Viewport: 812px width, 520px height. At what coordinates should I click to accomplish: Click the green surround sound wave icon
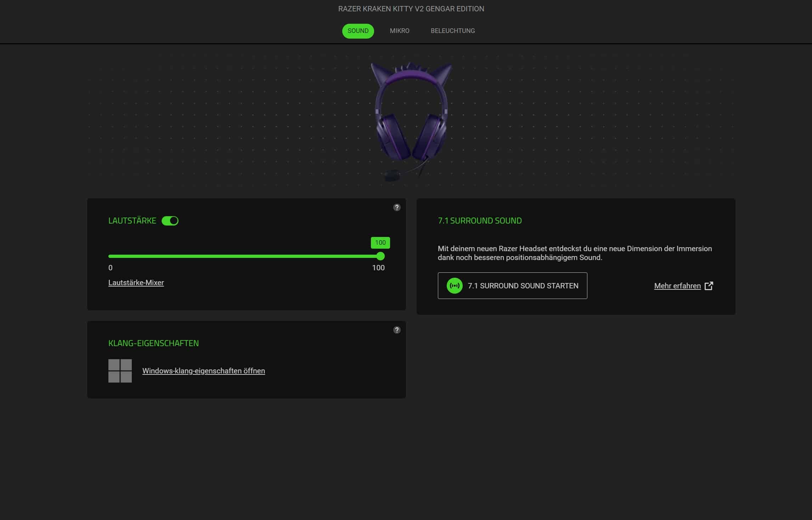pos(455,286)
